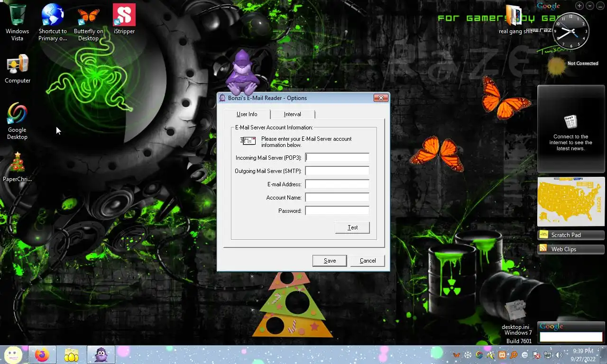Click the banana tray icon
This screenshot has width=607, height=364.
tap(491, 355)
